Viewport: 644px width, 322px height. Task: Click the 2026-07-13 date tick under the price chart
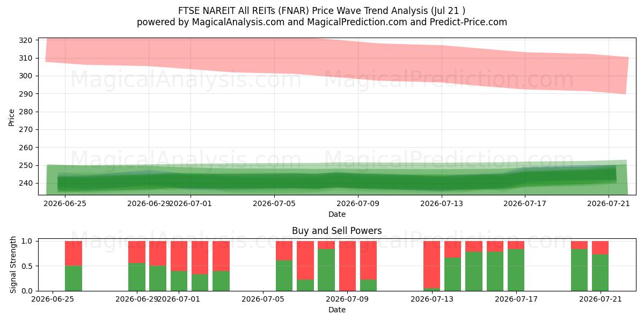tap(442, 203)
